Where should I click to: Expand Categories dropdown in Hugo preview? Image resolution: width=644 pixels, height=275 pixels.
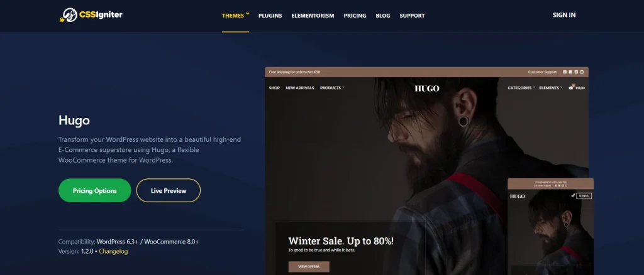pos(521,88)
